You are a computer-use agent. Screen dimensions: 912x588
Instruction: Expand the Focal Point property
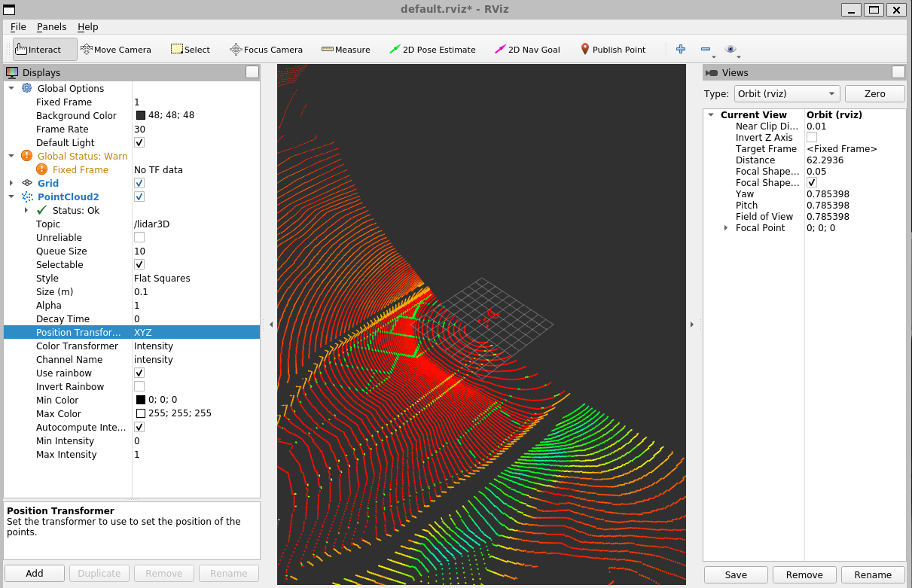tap(726, 227)
